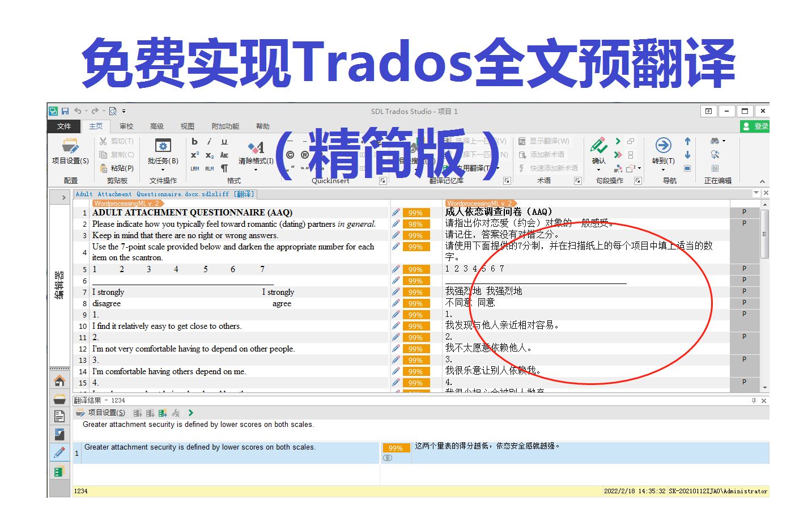Viewport: 812px width, 508px height.
Task: Click the Undo arrow in title bar
Action: (78, 111)
